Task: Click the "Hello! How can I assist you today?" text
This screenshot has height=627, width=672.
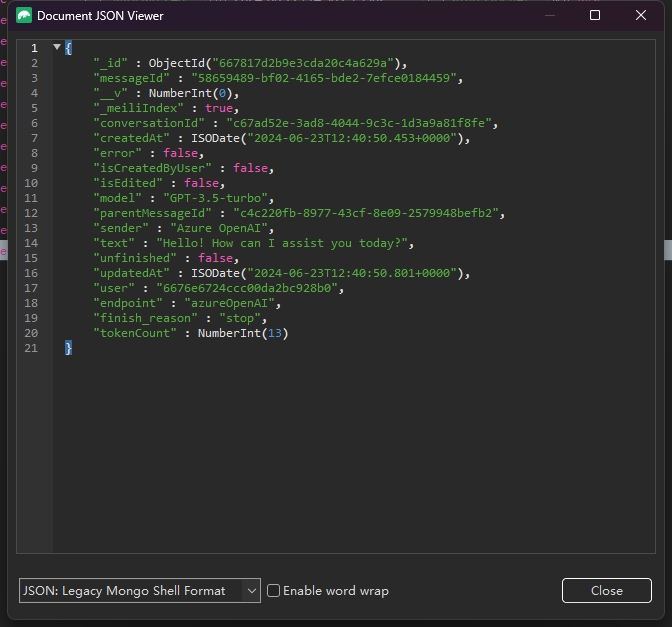Action: click(x=276, y=243)
